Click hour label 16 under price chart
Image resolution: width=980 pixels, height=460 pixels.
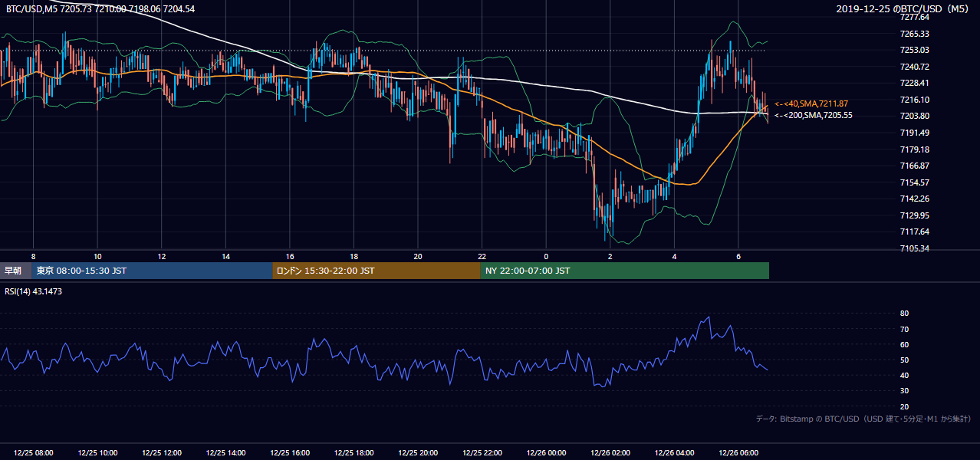click(x=290, y=256)
